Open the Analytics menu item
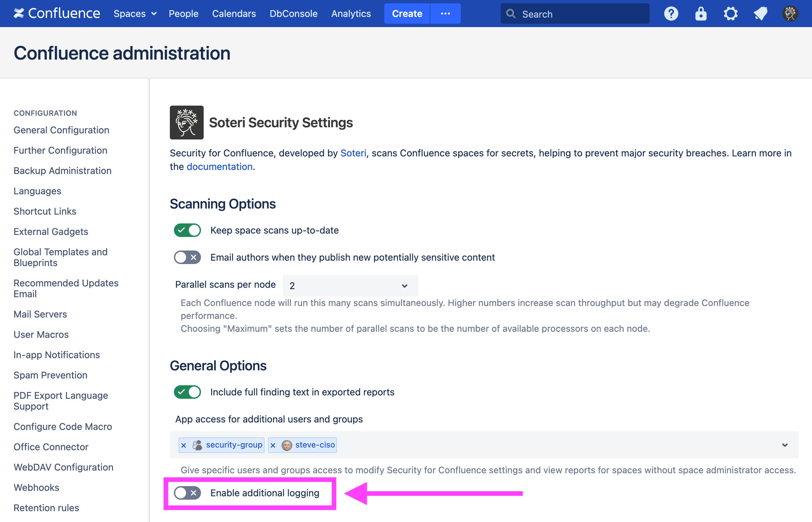The image size is (812, 522). point(351,14)
